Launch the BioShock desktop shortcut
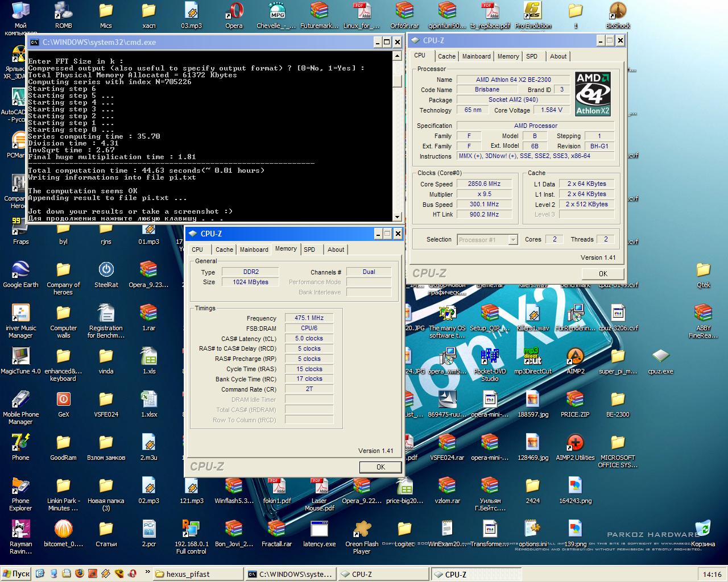The height and width of the screenshot is (582, 728). click(618, 15)
